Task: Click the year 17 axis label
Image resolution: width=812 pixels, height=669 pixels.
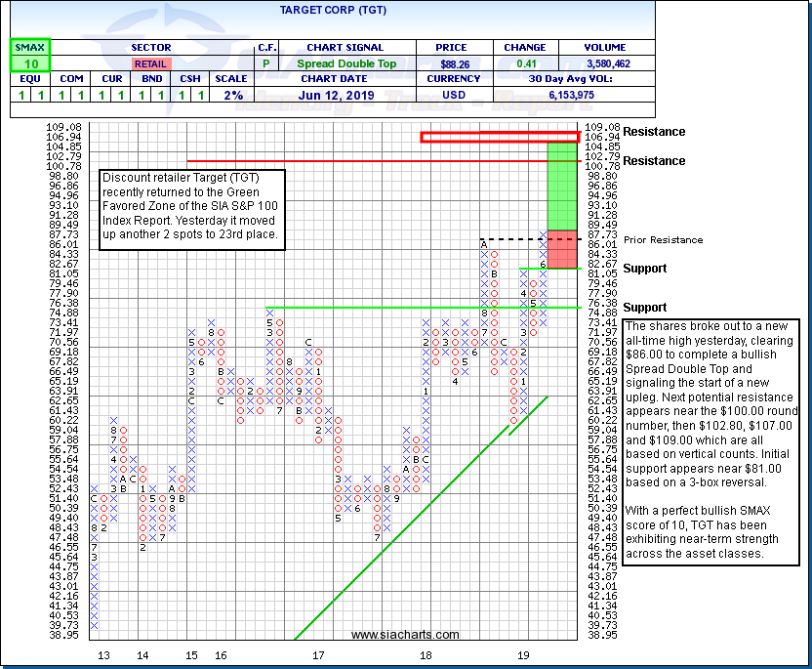Action: [318, 655]
